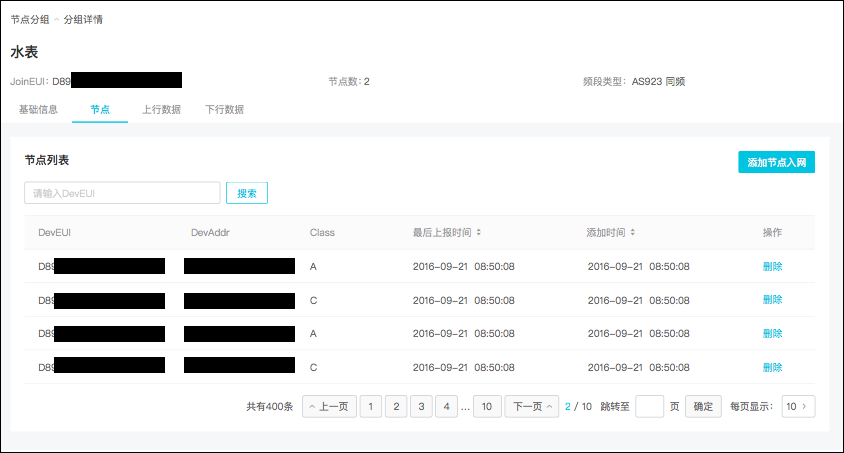
Task: Select page 2 in pagination
Action: (x=396, y=406)
